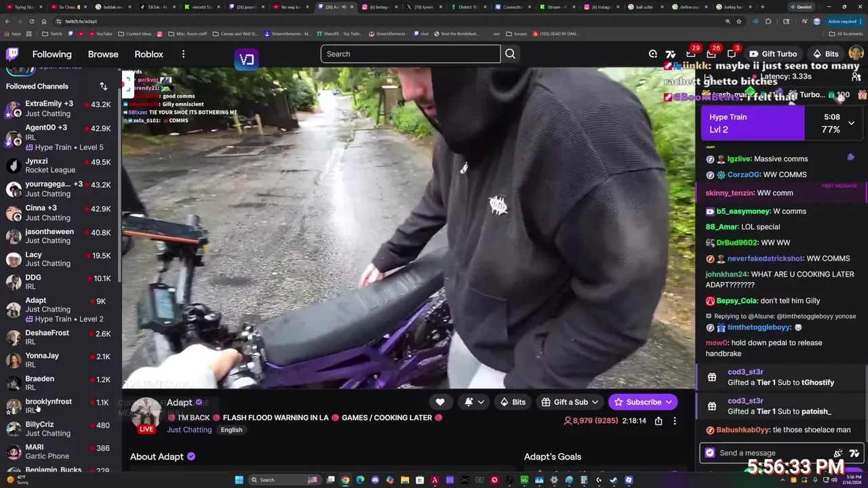Open the Subscribe dropdown button
Image resolution: width=868 pixels, height=488 pixels.
pos(643,402)
